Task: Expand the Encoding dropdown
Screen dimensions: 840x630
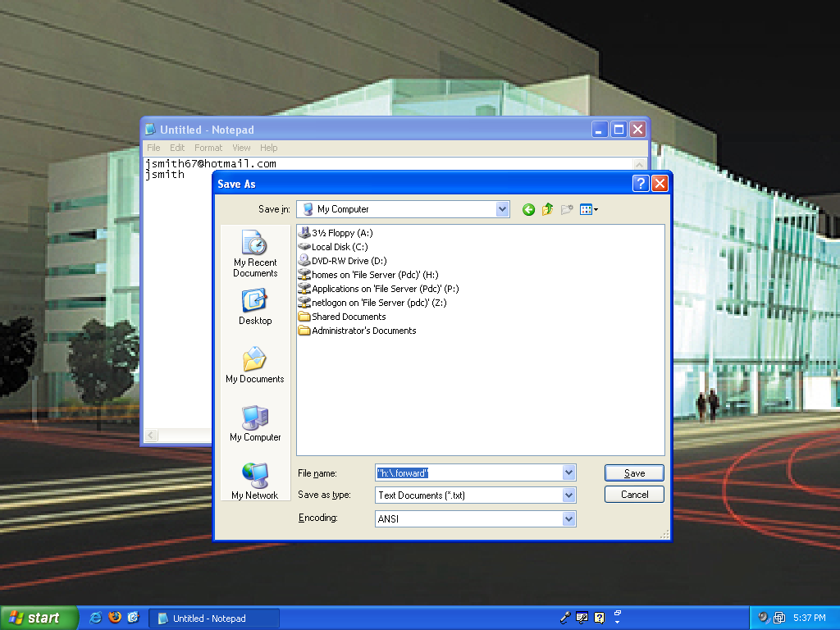Action: coord(569,518)
